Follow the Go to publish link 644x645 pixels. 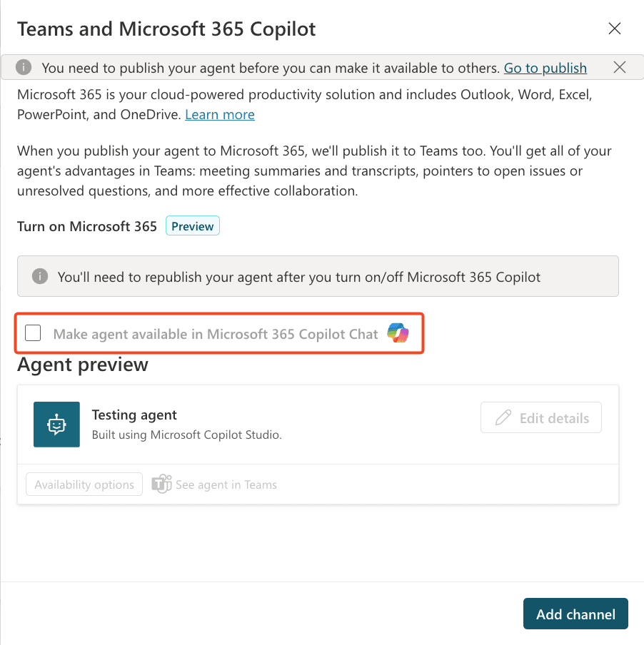coord(545,68)
